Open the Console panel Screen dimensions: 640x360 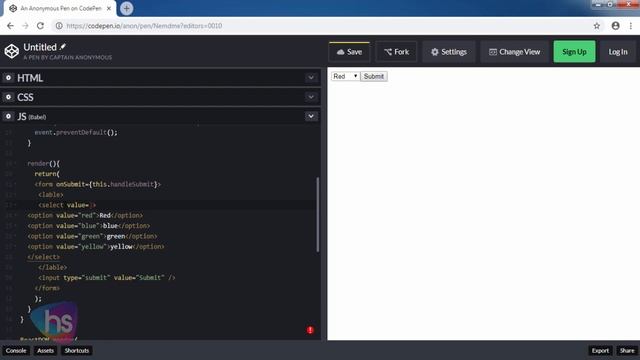coord(16,351)
